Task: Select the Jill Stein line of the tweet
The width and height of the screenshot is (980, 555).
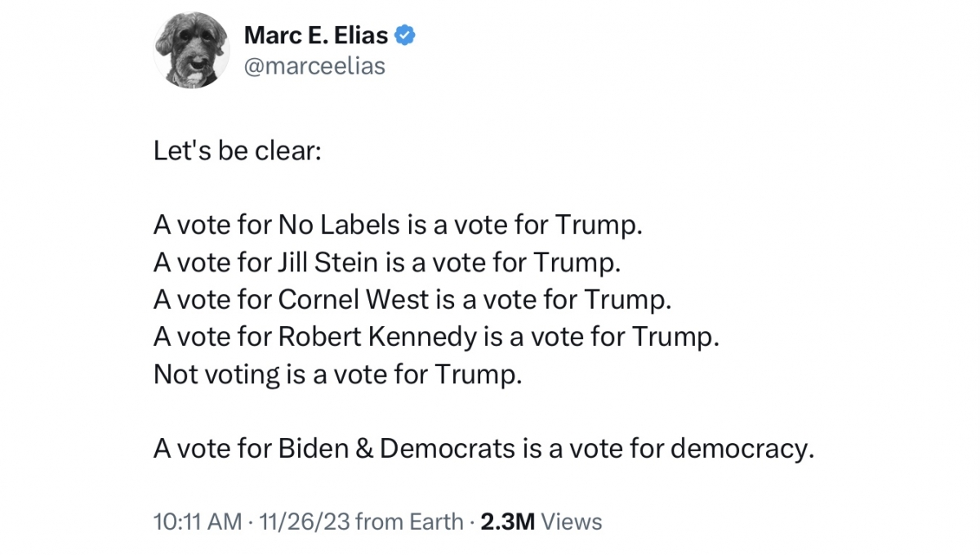Action: point(387,262)
